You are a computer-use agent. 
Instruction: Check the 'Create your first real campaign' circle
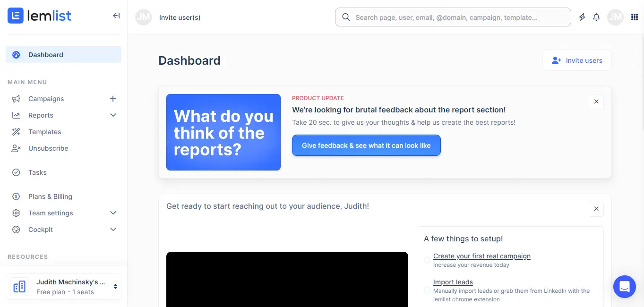click(x=427, y=260)
